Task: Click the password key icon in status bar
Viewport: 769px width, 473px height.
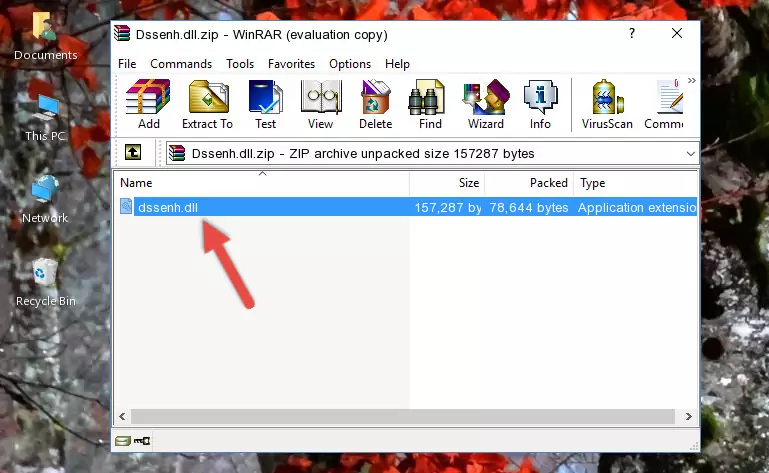Action: (x=142, y=441)
